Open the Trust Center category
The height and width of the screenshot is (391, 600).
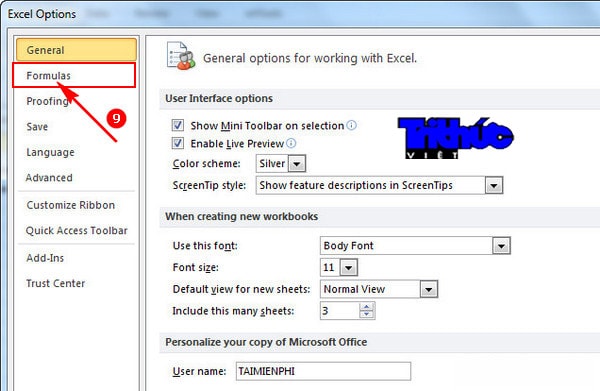(x=76, y=283)
